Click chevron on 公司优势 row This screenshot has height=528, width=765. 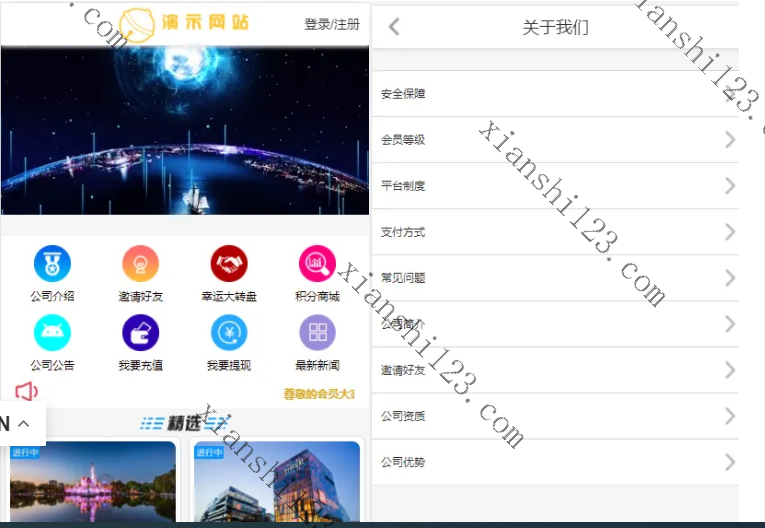[730, 462]
